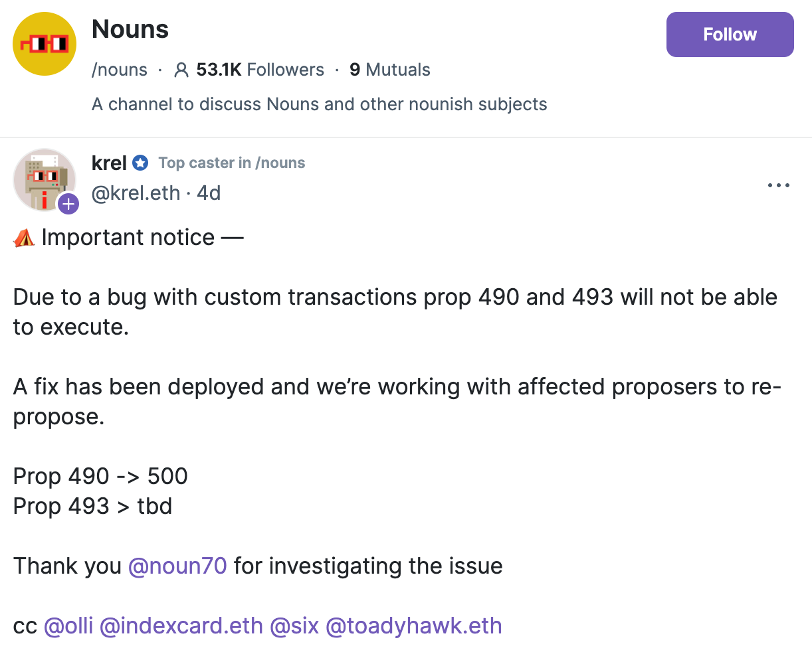Follow the /nouns channel

click(x=730, y=35)
